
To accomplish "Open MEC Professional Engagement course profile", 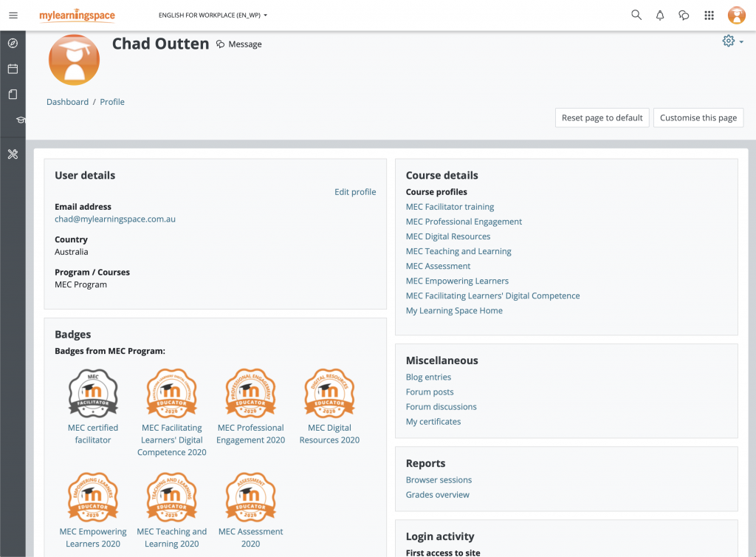I will click(464, 222).
